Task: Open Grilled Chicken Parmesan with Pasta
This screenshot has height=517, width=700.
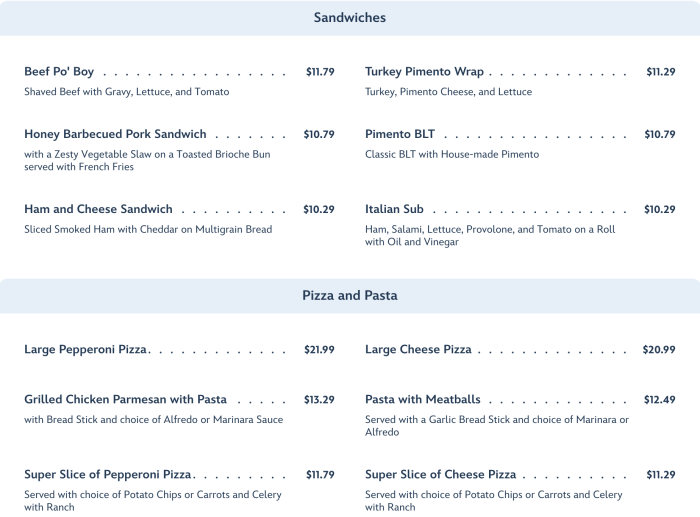Action: (x=125, y=400)
